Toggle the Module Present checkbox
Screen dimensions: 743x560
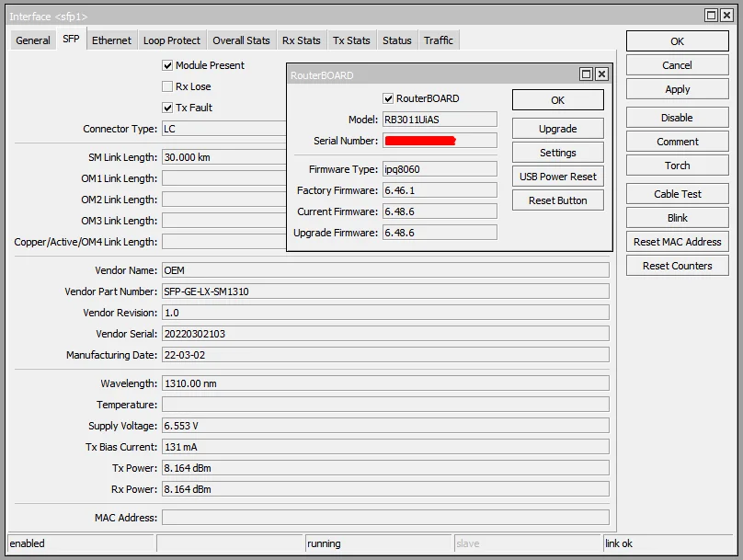[167, 65]
